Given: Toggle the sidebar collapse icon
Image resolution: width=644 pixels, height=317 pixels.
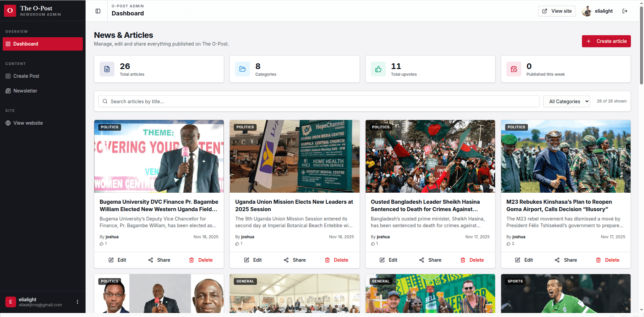Looking at the screenshot, I should 98,11.
